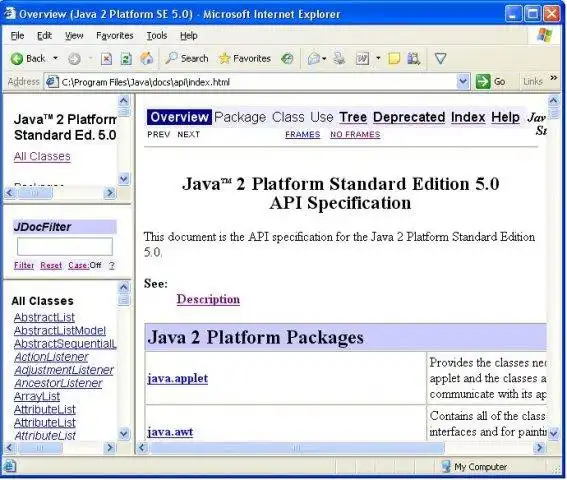Viewport: 567px width, 480px height.
Task: Click the main frame scroll-right arrow
Action: click(540, 448)
